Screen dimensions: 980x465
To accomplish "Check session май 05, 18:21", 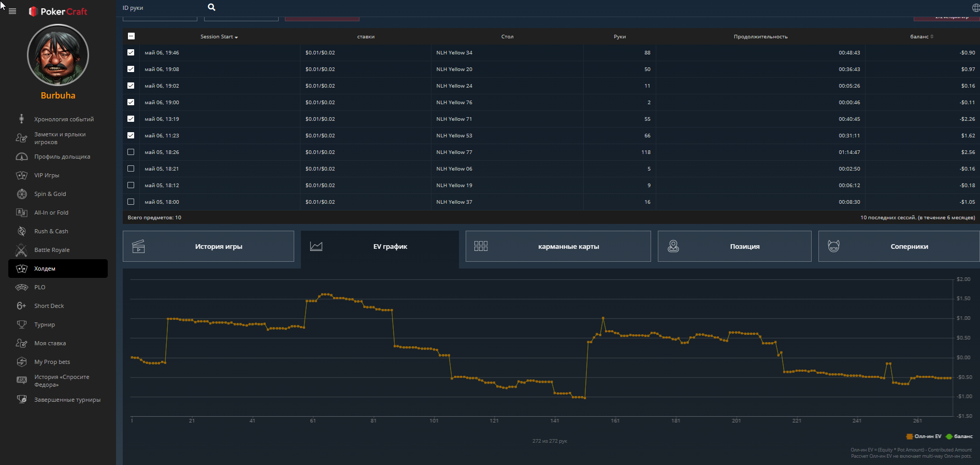I will (131, 168).
